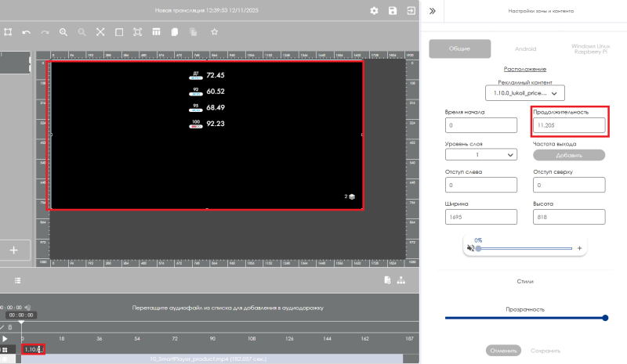Mute the zone volume speaker icon

tap(469, 247)
